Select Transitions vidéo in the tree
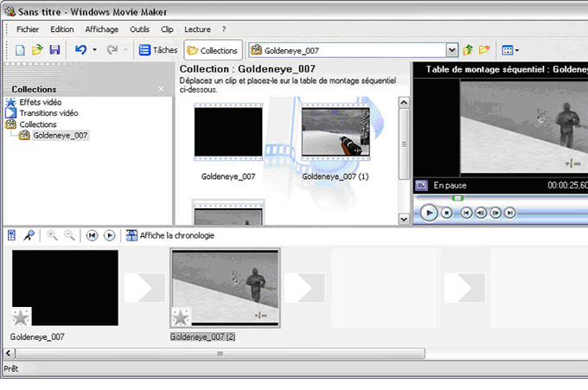588x390 pixels. (x=42, y=113)
